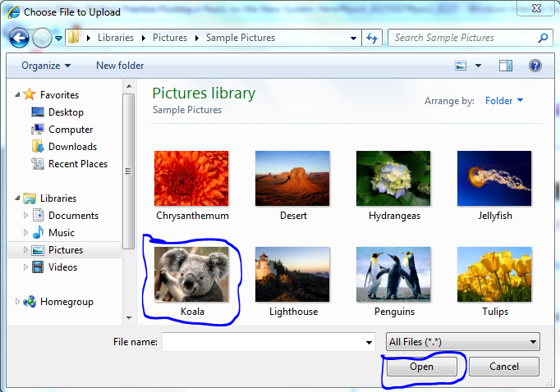Select Recent Places in navigation pane
This screenshot has height=392, width=560.
click(78, 164)
